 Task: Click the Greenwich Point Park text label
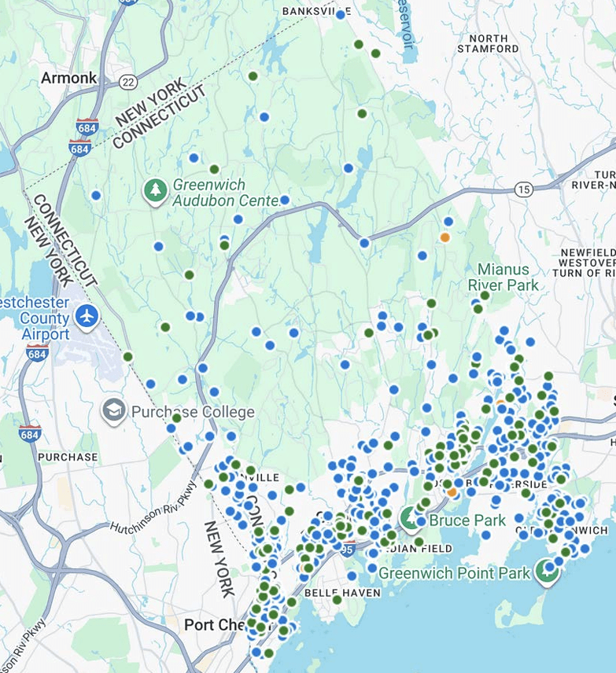[x=455, y=573]
